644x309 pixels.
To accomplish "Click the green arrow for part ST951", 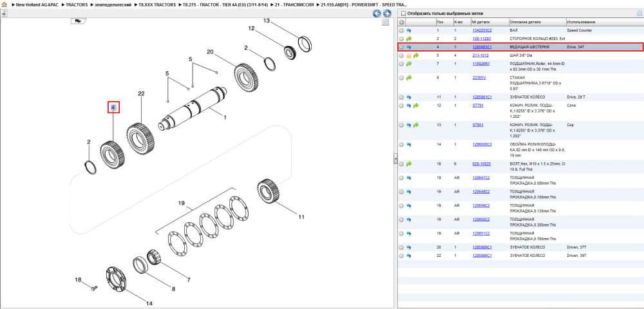I will point(415,125).
